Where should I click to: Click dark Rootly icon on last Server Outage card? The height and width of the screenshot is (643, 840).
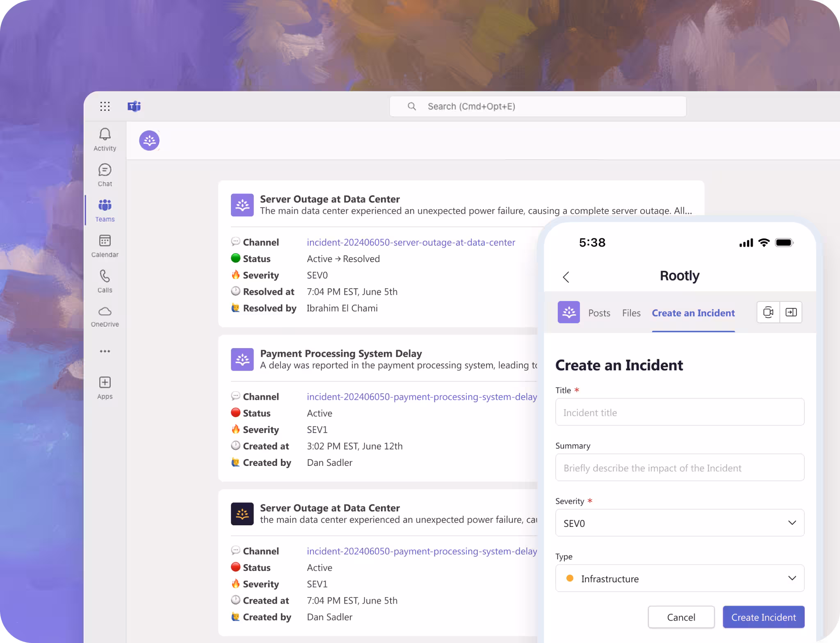[x=242, y=514]
